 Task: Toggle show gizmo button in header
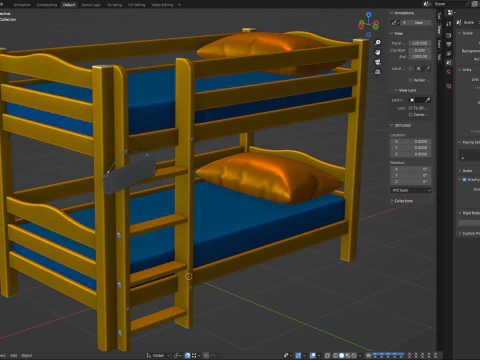click(298, 355)
